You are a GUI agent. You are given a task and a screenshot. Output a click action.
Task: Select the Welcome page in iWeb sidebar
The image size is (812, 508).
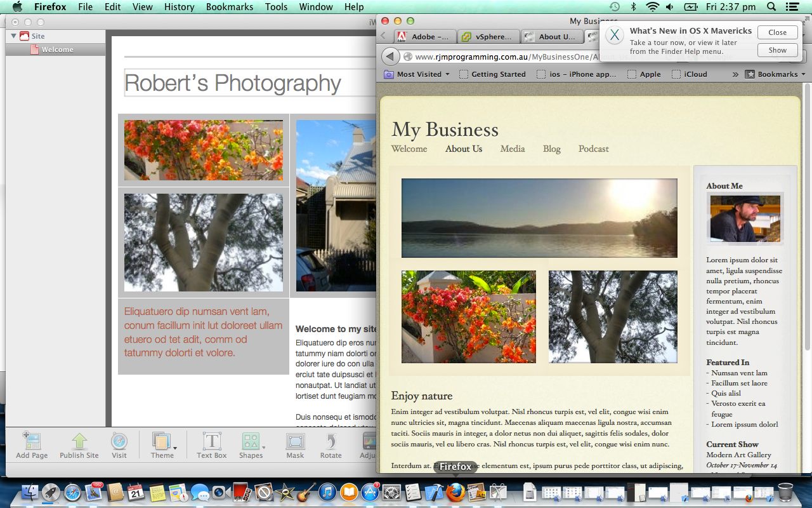pyautogui.click(x=57, y=50)
